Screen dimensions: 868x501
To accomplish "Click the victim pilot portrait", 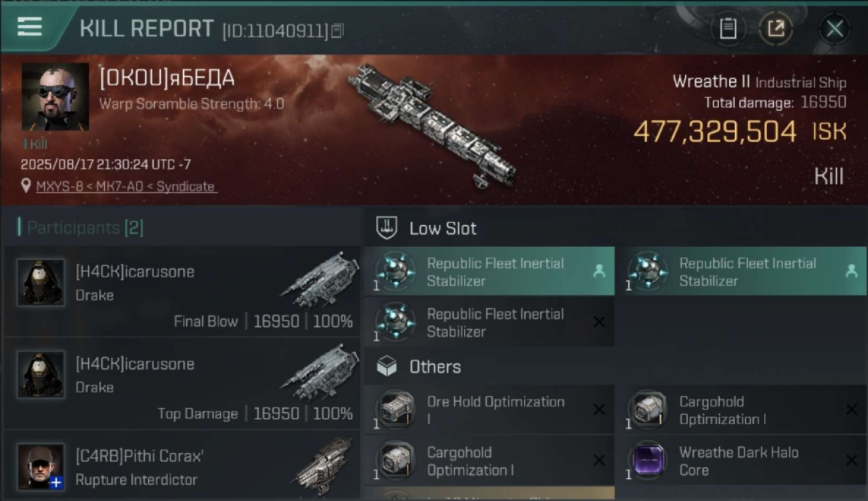I will click(x=55, y=97).
